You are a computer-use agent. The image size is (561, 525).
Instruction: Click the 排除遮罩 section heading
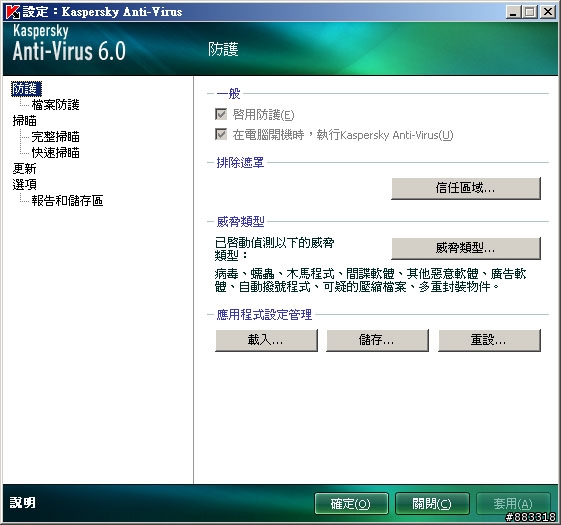[240, 162]
